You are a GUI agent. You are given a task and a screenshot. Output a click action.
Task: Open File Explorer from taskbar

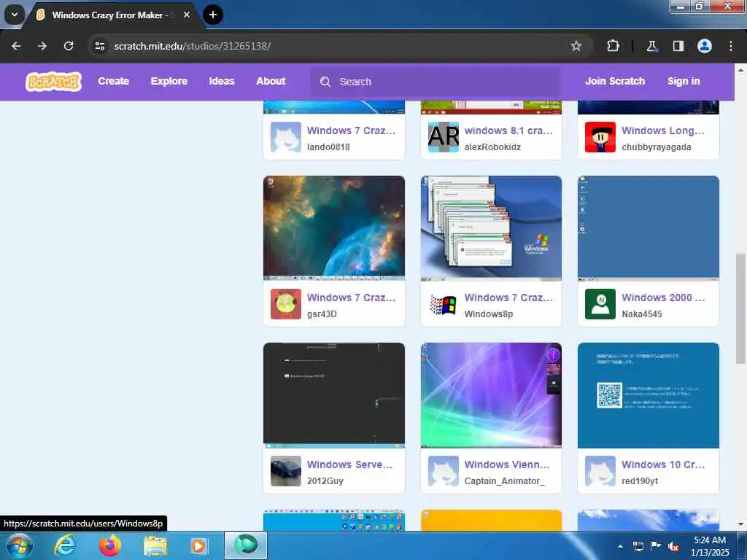155,546
